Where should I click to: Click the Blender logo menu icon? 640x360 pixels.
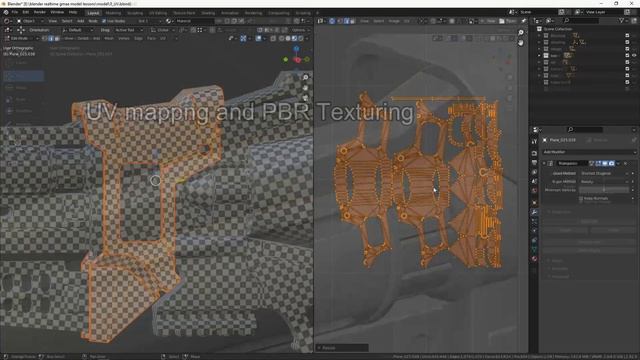tap(6, 12)
